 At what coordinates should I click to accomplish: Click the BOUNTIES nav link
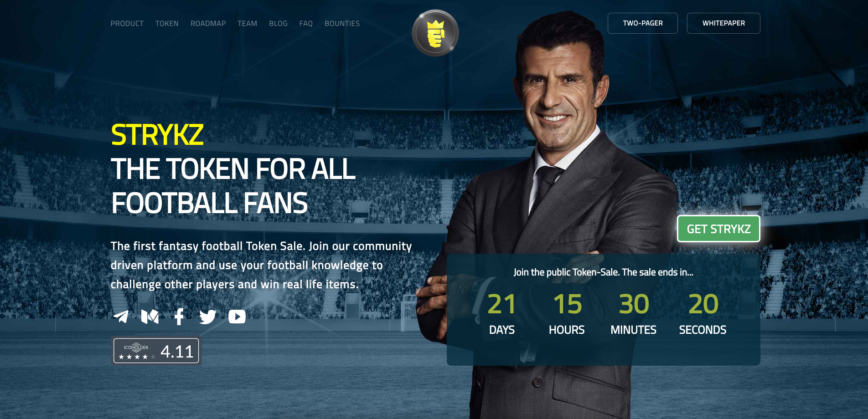[x=342, y=23]
